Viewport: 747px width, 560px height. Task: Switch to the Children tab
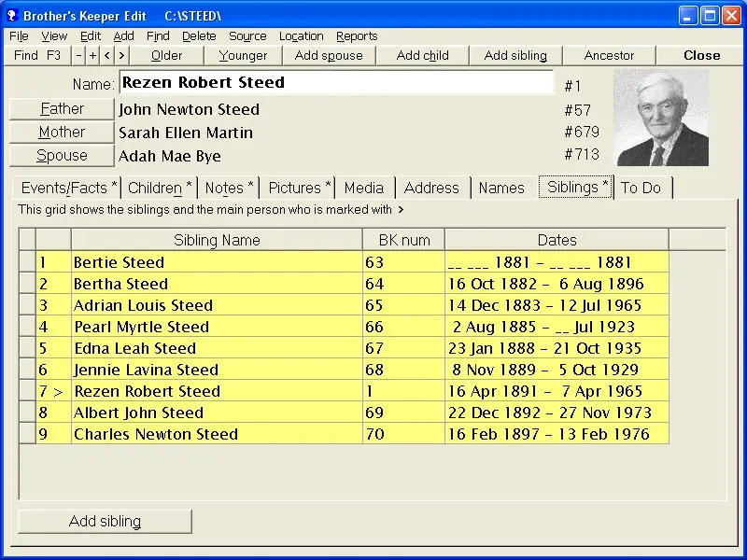click(160, 188)
